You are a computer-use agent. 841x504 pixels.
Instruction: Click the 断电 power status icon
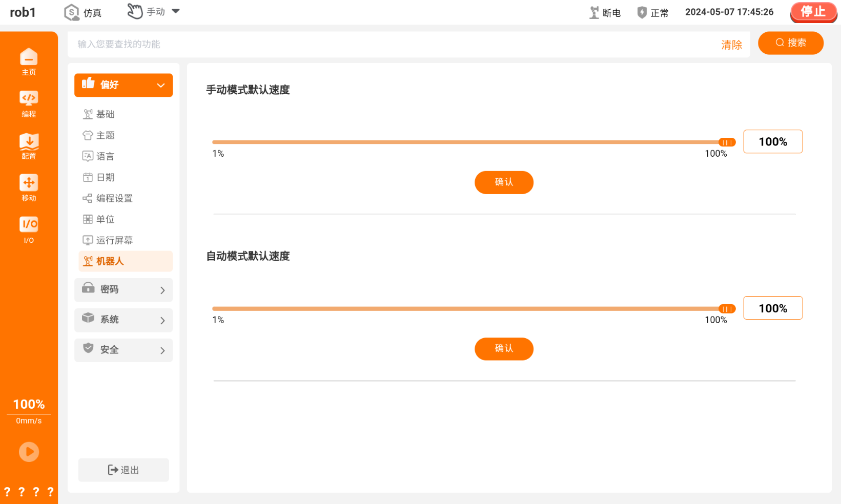[x=594, y=12]
